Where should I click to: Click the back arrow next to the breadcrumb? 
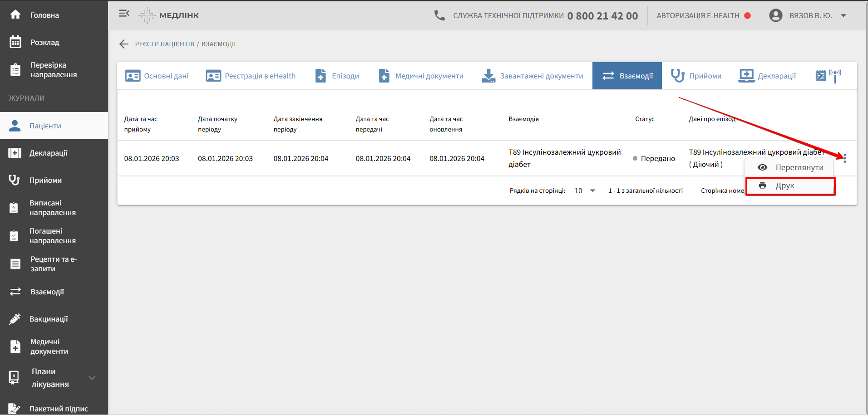[x=123, y=44]
